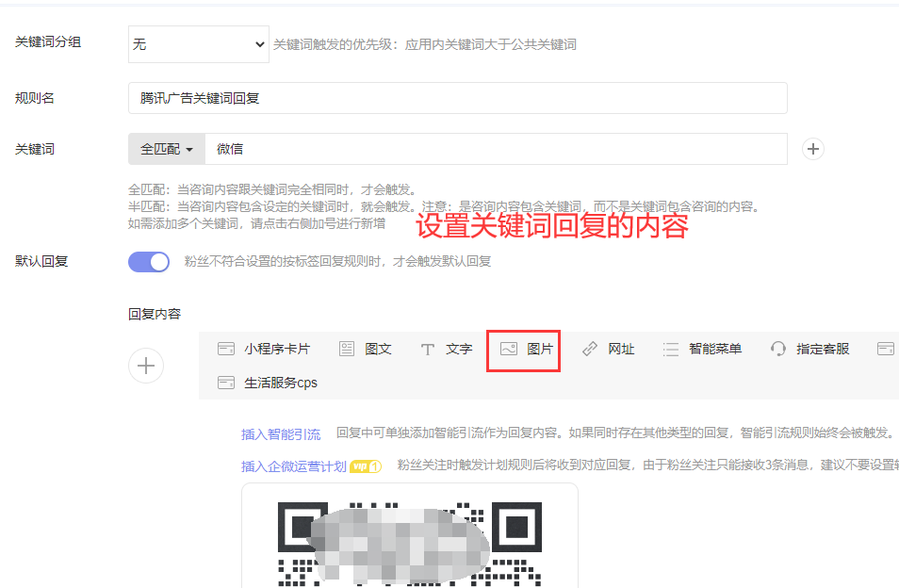This screenshot has width=899, height=588.
Task: Click the hint text 关键词触发的优先级
Action: (425, 44)
